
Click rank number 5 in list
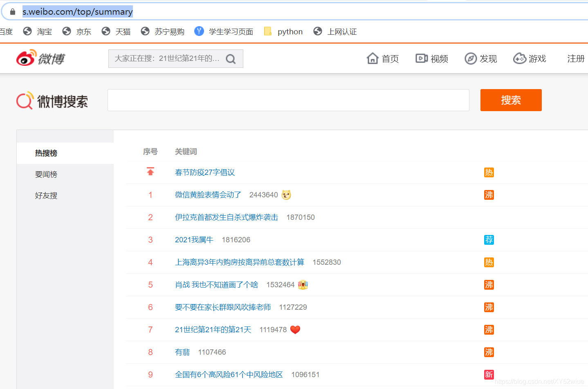(x=150, y=285)
